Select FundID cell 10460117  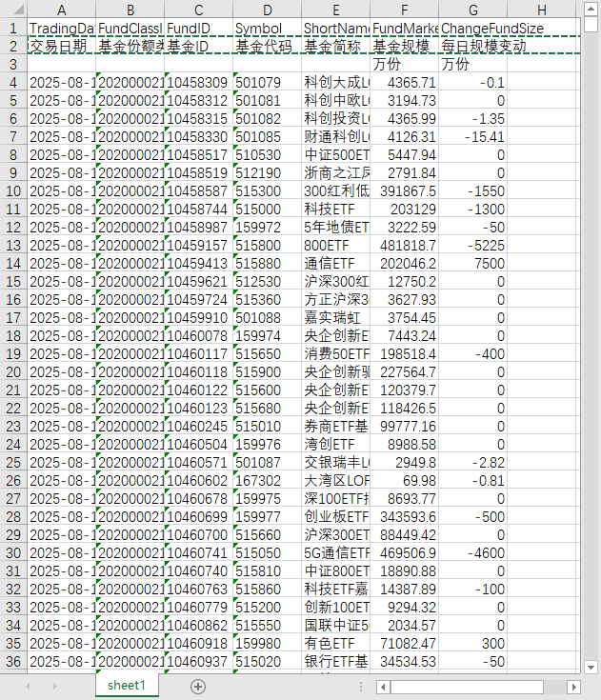tap(199, 353)
